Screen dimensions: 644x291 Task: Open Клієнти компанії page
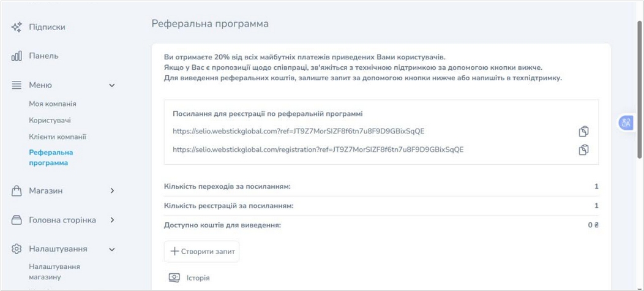tap(58, 137)
